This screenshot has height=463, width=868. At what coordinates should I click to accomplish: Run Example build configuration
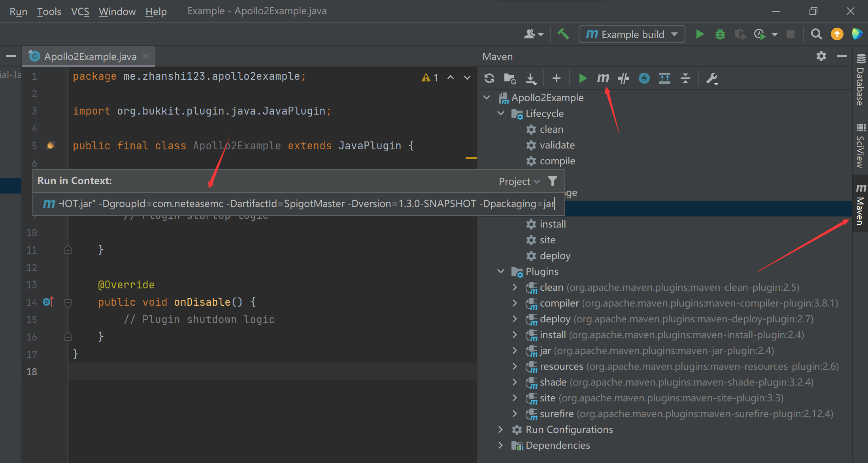(x=700, y=34)
